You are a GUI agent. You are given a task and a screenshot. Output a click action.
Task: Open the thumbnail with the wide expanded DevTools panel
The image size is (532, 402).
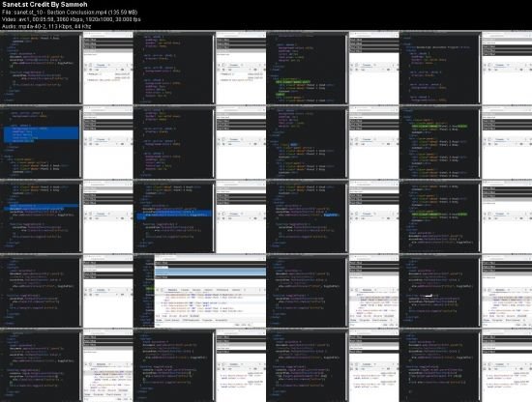pyautogui.click(x=199, y=291)
